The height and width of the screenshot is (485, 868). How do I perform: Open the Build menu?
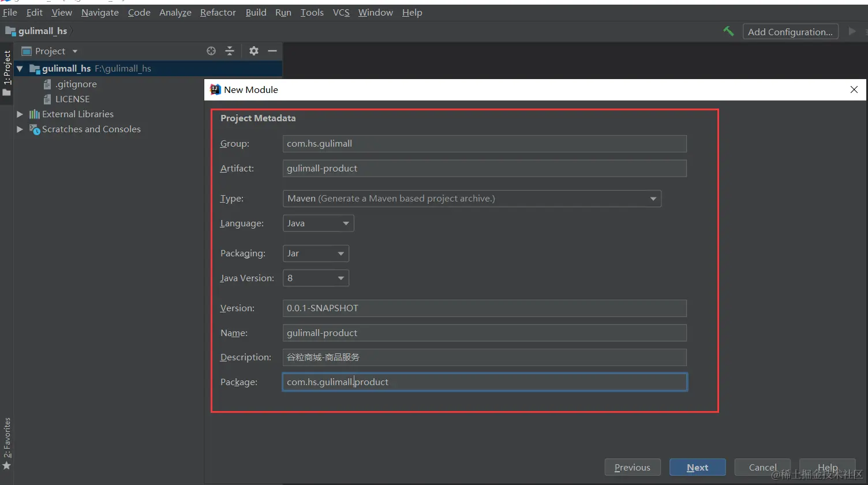(256, 13)
